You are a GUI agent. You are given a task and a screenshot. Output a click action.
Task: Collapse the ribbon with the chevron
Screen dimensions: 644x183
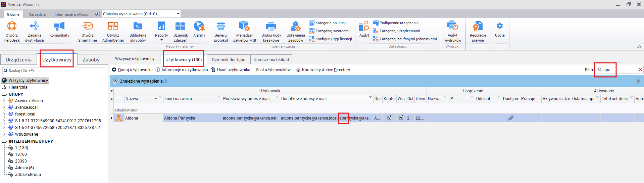[x=639, y=47]
